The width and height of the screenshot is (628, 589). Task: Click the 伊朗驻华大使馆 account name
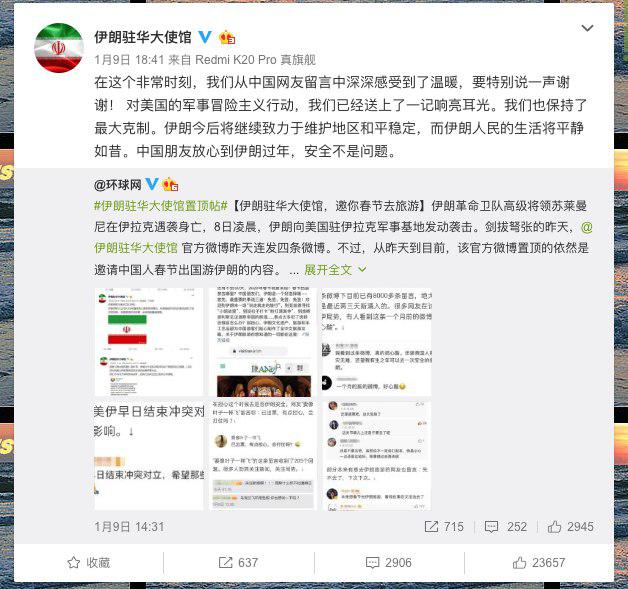click(143, 37)
